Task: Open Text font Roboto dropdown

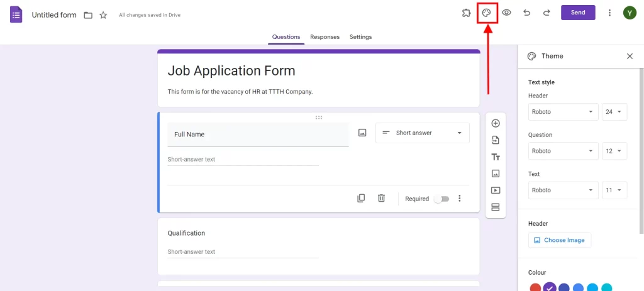Action: pyautogui.click(x=563, y=190)
